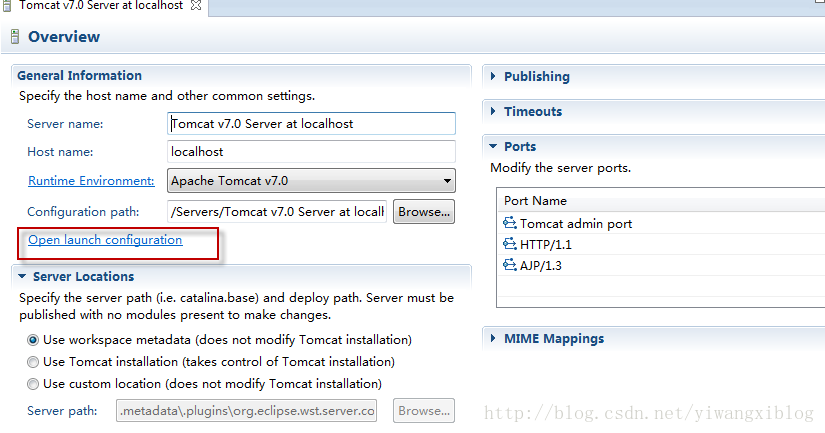This screenshot has height=433, width=825.
Task: Click the server icon on the editor tab
Action: 7,5
